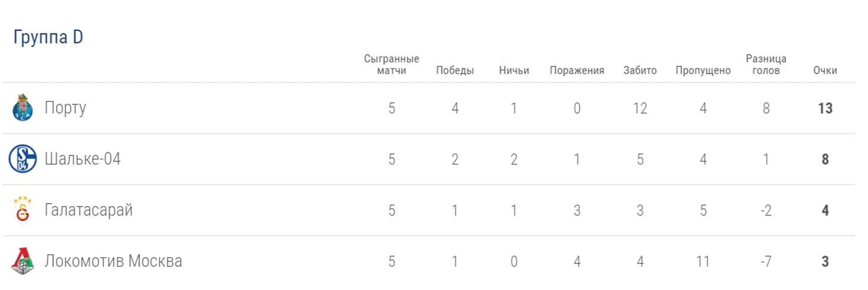Click the Победы column header

(455, 70)
